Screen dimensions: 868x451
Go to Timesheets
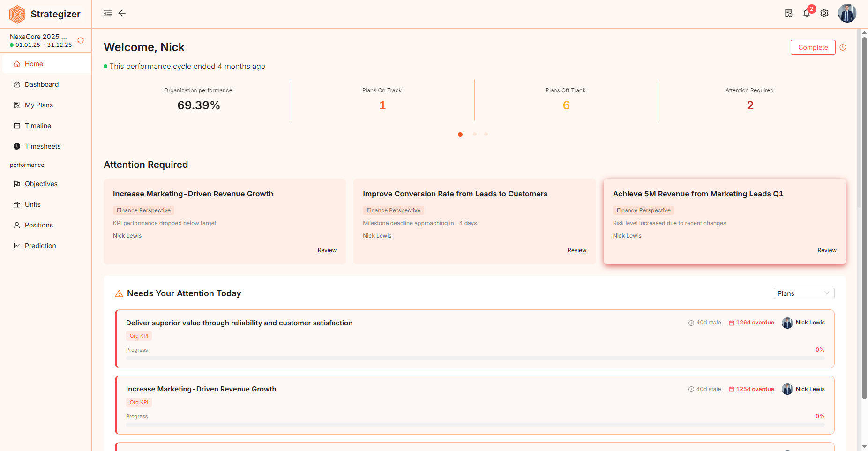pos(46,146)
